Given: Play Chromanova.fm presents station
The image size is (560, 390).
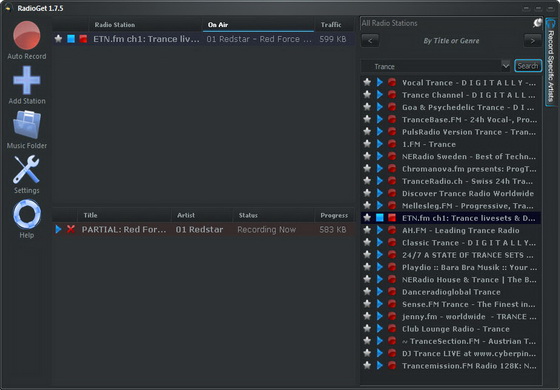Looking at the screenshot, I should coord(380,169).
